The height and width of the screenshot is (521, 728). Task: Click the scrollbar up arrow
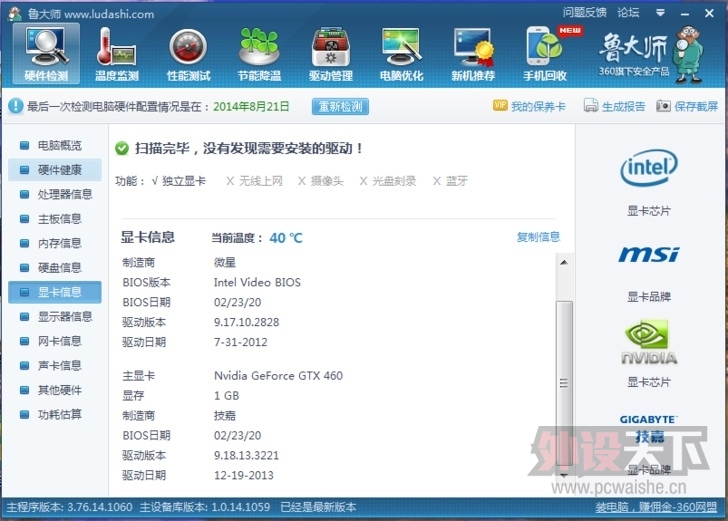coord(564,263)
